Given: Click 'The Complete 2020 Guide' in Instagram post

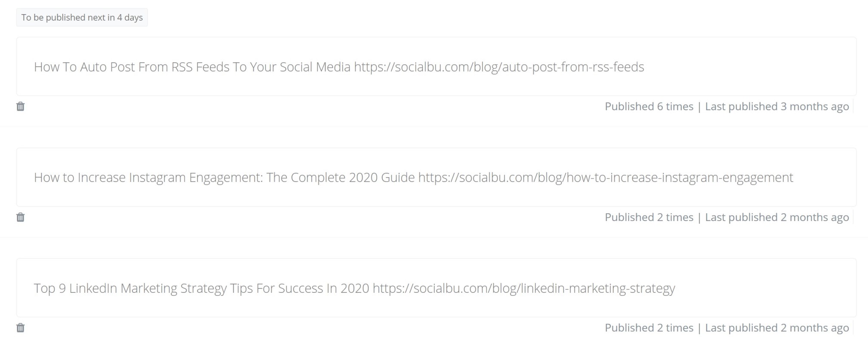Looking at the screenshot, I should pyautogui.click(x=341, y=177).
